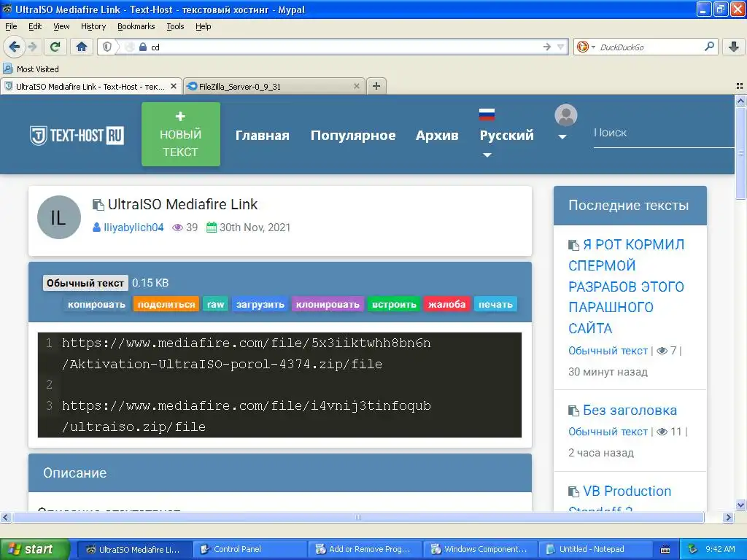Open the Home page icon
The width and height of the screenshot is (747, 560).
(82, 47)
